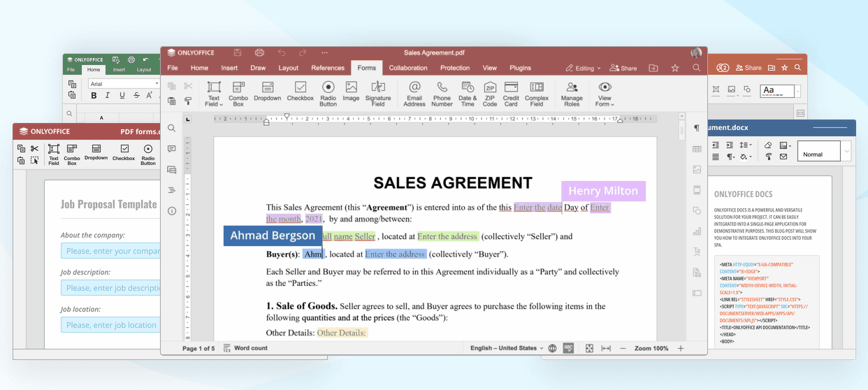
Task: Open paragraph settings in right sidebar
Action: (x=697, y=129)
